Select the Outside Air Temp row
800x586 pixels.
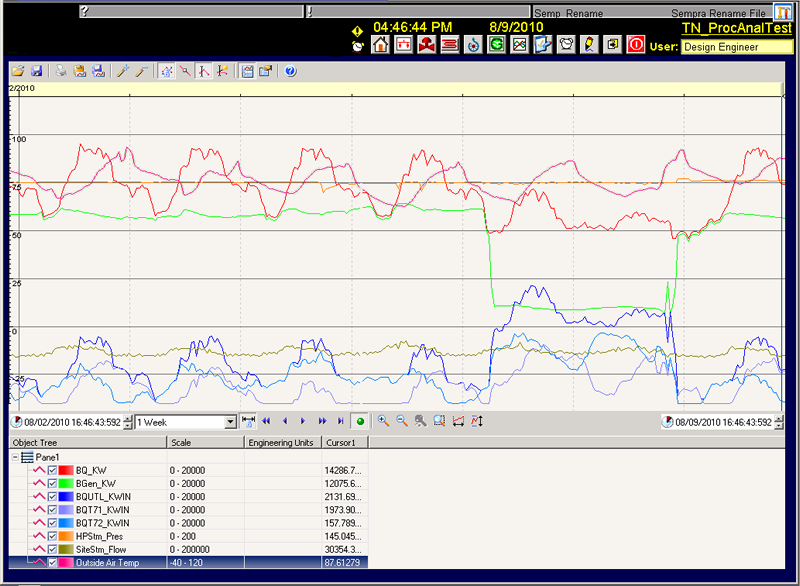(110, 561)
